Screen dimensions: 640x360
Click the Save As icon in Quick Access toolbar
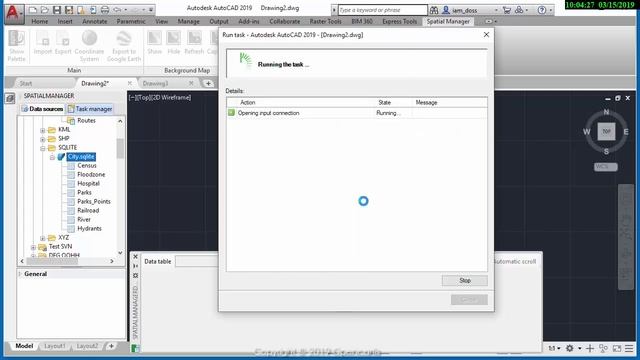[x=69, y=10]
